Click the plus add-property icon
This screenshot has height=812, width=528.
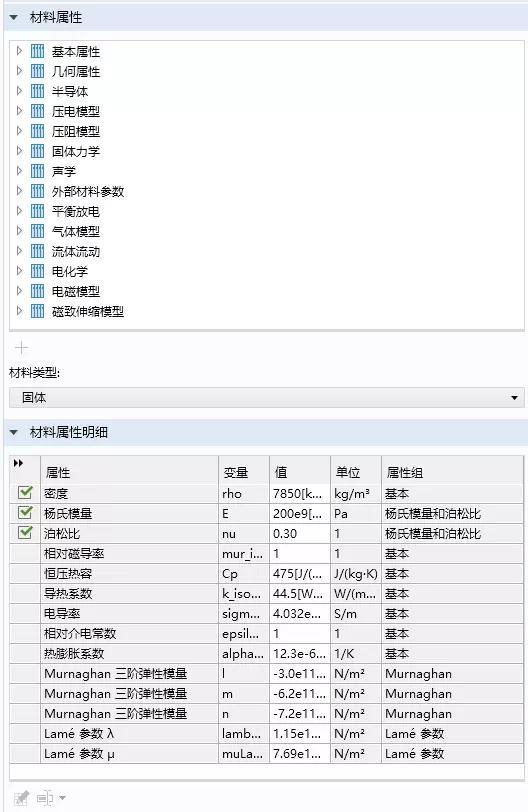pyautogui.click(x=21, y=347)
